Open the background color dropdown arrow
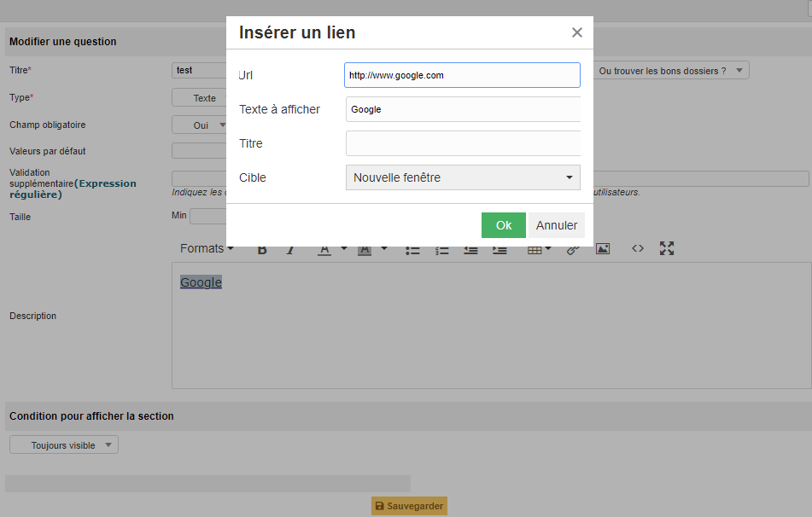The image size is (812, 517). [384, 249]
